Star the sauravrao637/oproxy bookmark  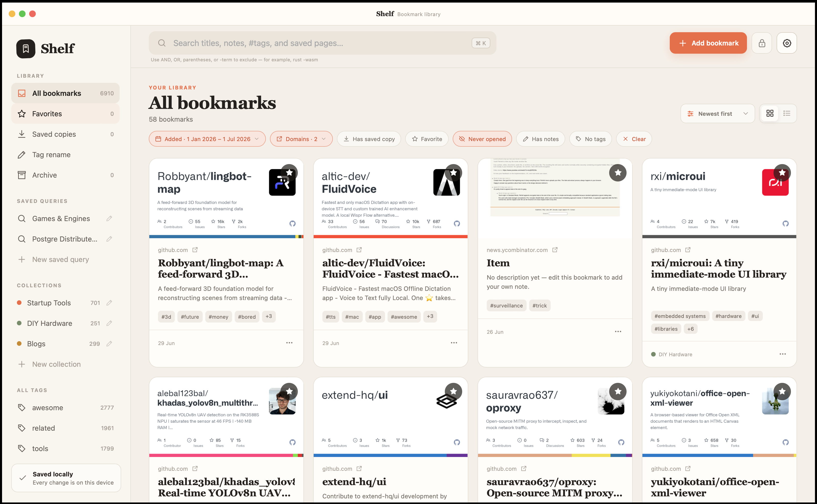pos(618,391)
